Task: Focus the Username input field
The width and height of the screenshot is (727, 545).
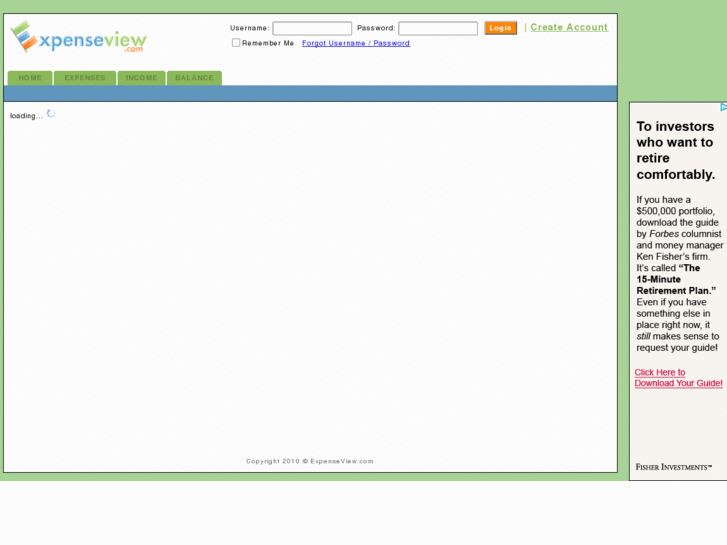Action: click(x=312, y=28)
